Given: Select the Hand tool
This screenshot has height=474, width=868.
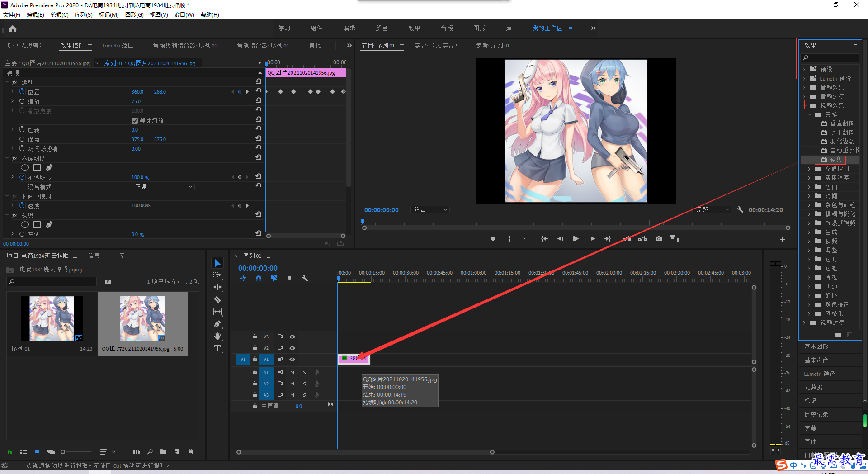Looking at the screenshot, I should 217,336.
